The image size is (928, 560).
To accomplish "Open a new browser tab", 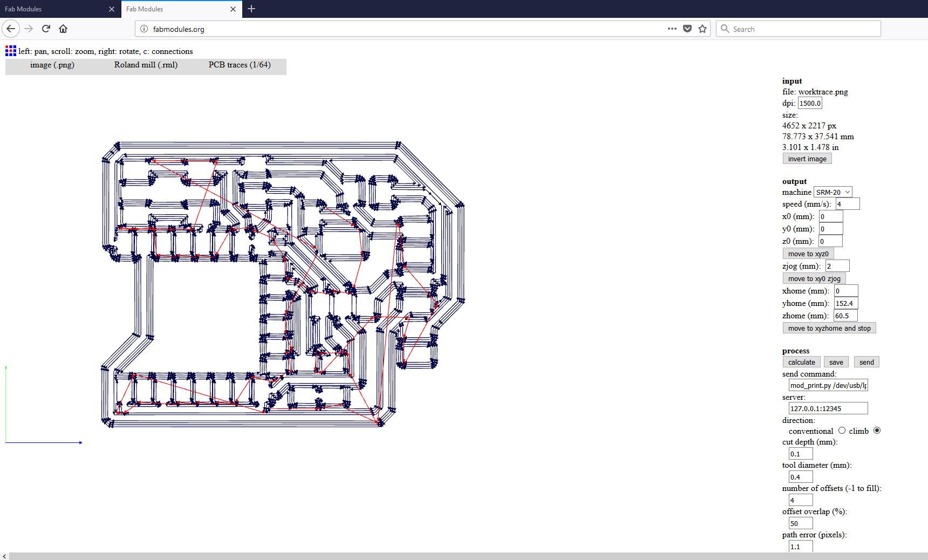I will point(251,9).
